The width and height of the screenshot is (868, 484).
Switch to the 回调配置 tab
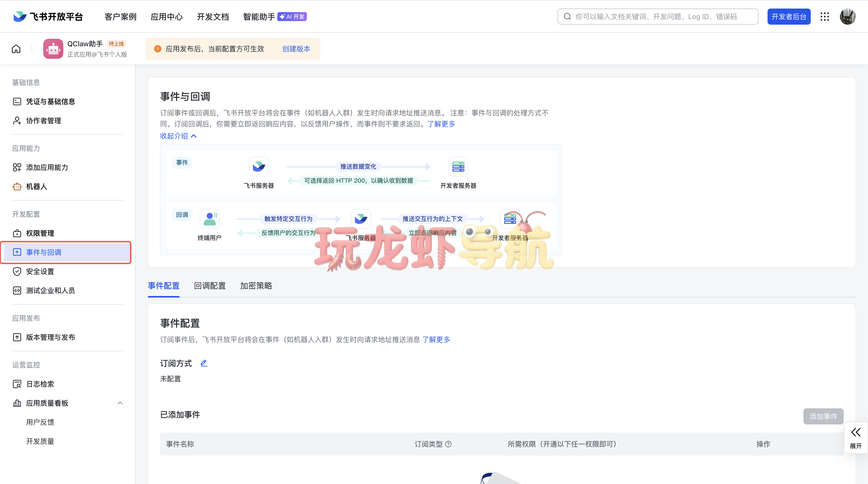click(209, 286)
